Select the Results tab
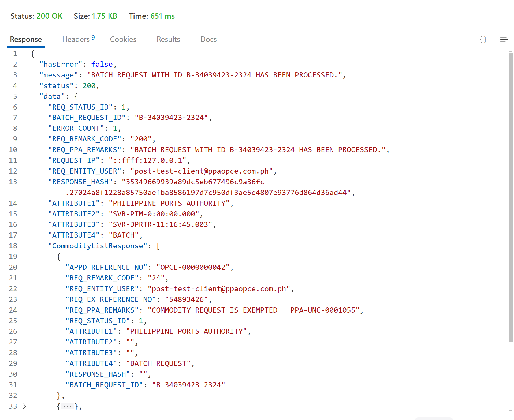The image size is (514, 420). [168, 39]
